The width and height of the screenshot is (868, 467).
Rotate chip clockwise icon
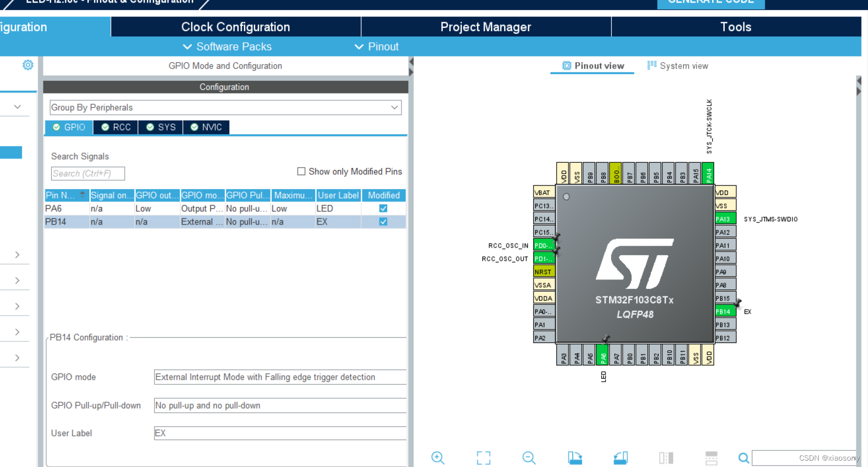pos(575,458)
